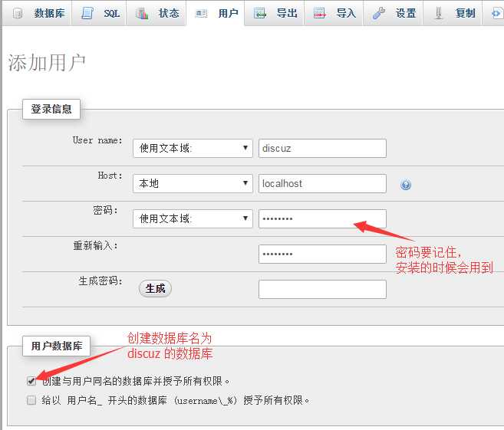504x430 pixels.
Task: Open the 状态 tab
Action: 156,13
